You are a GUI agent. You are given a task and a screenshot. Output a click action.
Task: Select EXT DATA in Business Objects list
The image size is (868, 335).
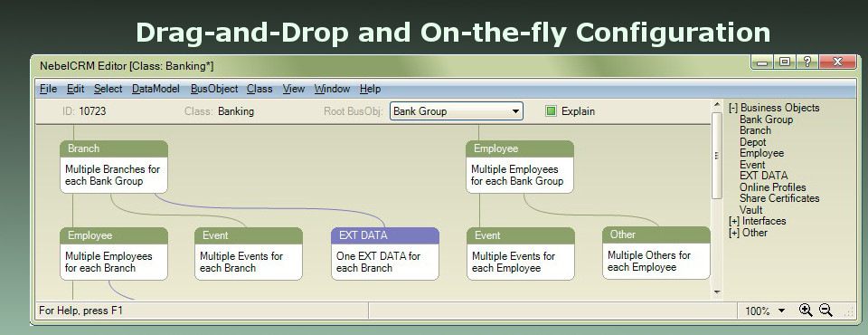[763, 176]
